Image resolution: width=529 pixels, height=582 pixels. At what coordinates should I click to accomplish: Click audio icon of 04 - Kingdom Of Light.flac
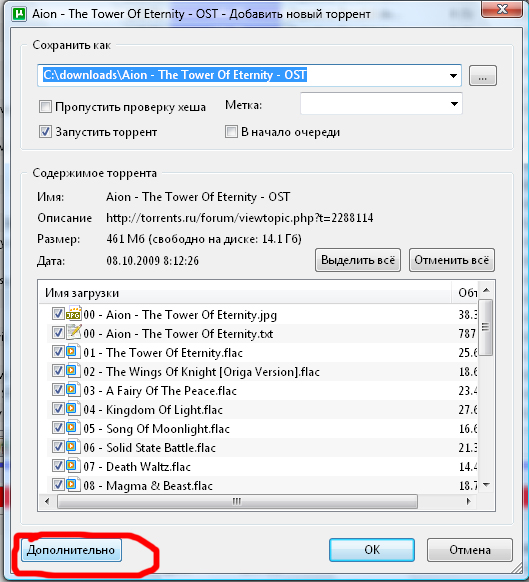point(73,409)
